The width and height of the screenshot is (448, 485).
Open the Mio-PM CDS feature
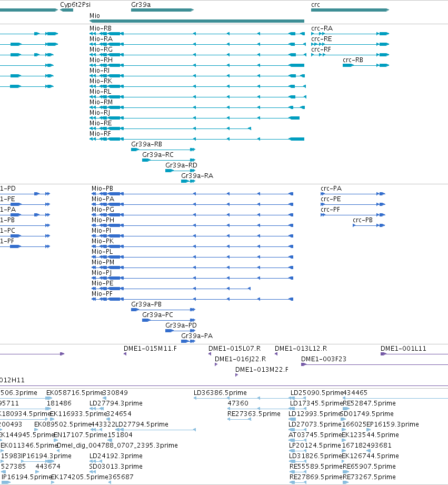tap(192, 268)
